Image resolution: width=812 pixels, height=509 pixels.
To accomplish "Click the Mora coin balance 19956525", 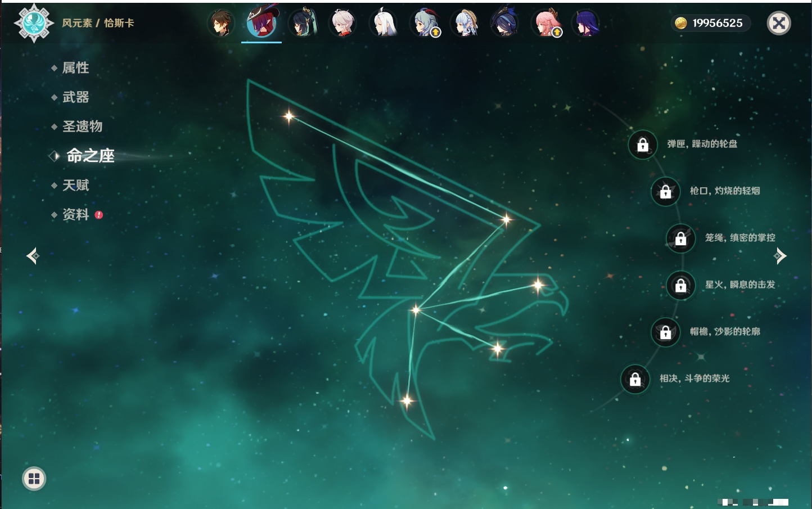I will 710,23.
